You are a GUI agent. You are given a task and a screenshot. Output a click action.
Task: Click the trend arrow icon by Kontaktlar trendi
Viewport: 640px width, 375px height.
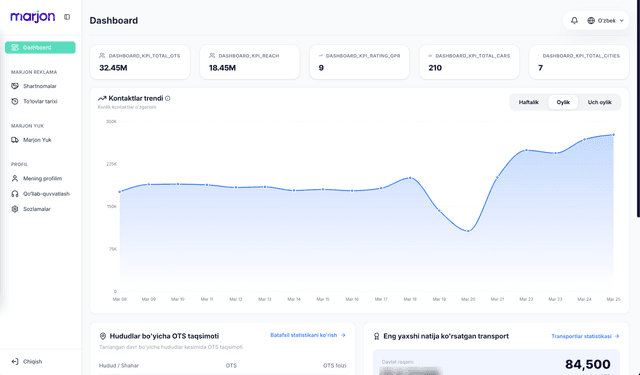point(102,98)
